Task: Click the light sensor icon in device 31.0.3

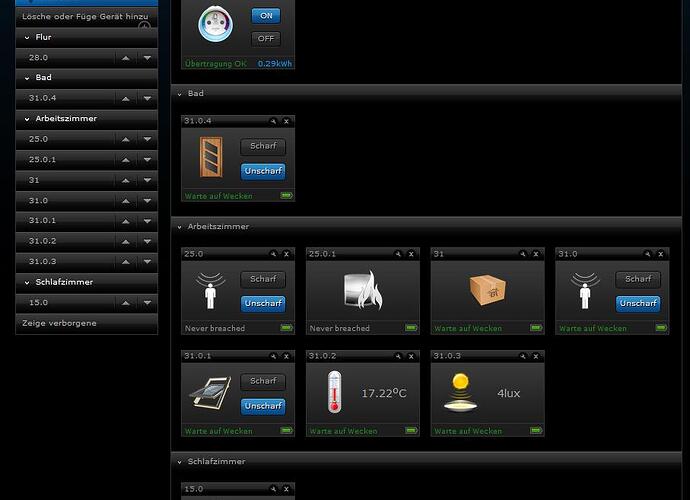Action: coord(458,393)
